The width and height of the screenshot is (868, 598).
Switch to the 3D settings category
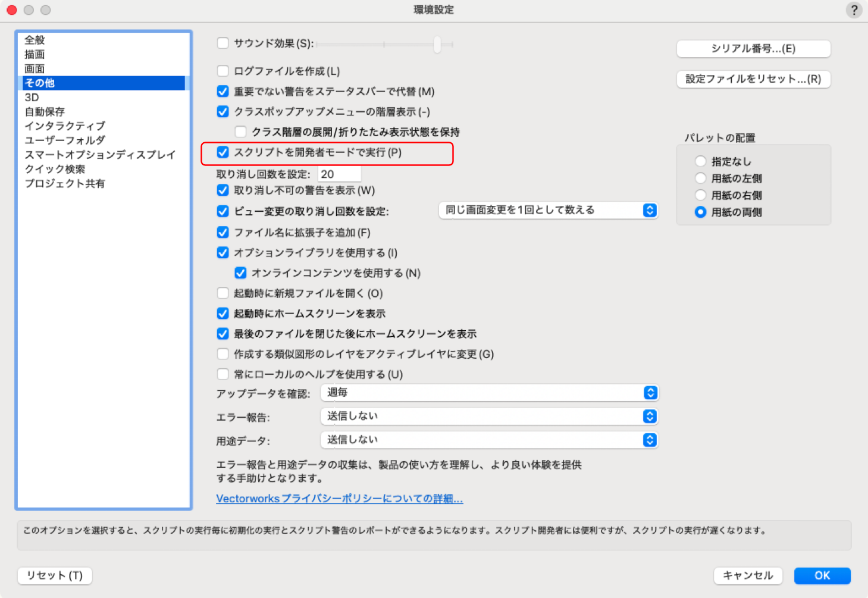[x=32, y=97]
